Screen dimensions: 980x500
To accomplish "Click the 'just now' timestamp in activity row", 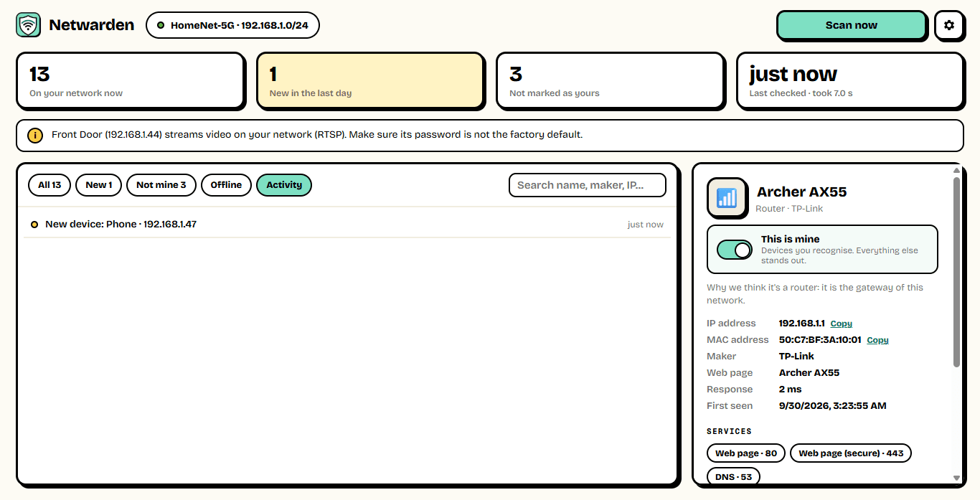I will tap(646, 225).
